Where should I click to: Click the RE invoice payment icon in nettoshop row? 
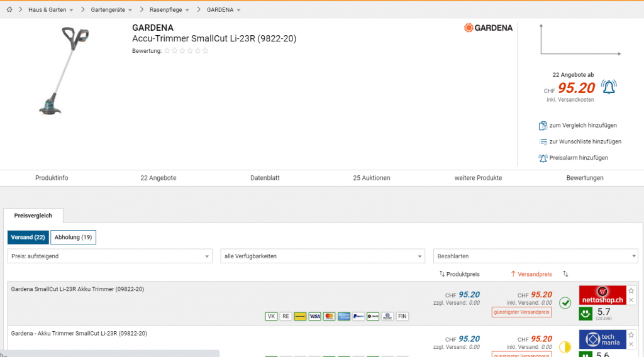(286, 316)
